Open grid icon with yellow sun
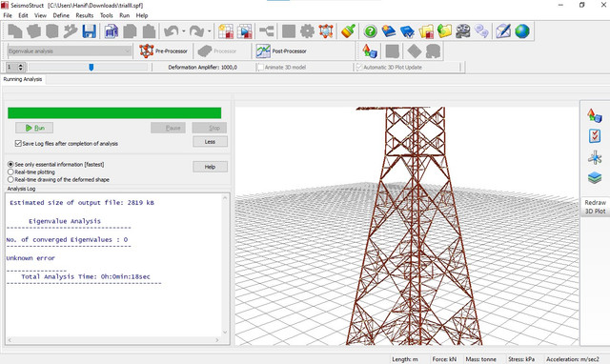The width and height of the screenshot is (610, 364). coord(226,31)
